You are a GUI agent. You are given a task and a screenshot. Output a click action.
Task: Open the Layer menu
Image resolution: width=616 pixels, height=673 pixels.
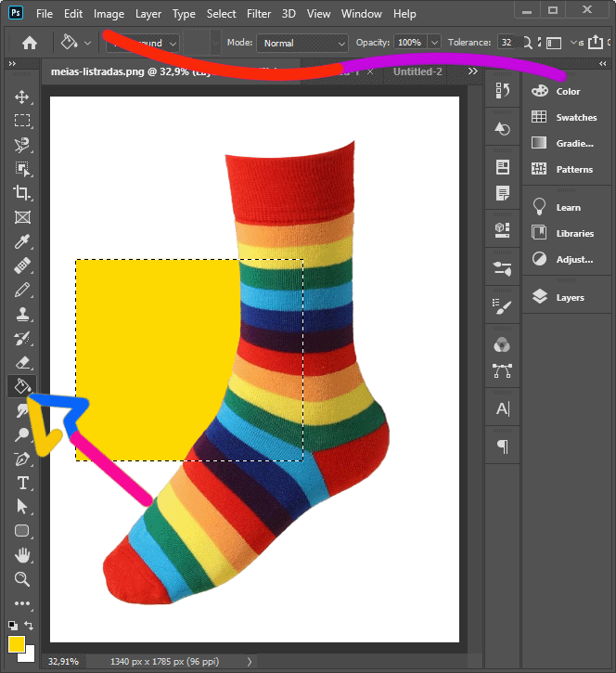pos(148,14)
